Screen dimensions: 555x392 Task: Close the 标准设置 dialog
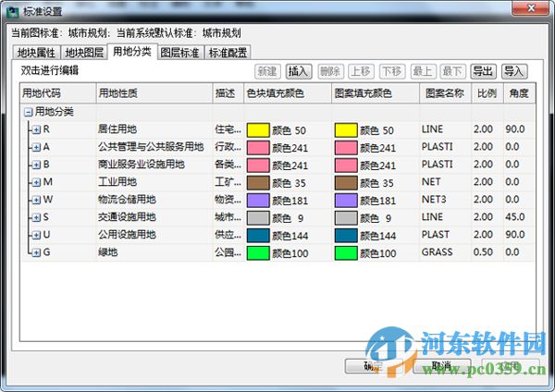coord(531,7)
